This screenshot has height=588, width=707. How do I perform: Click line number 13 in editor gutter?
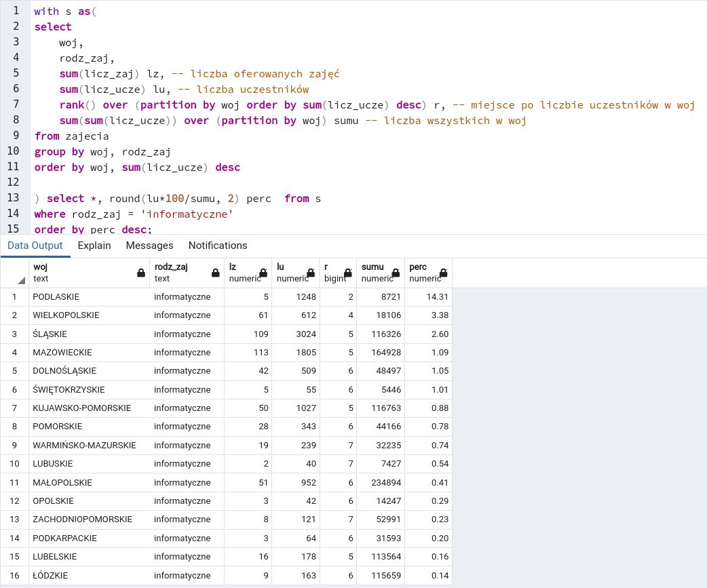(13, 198)
